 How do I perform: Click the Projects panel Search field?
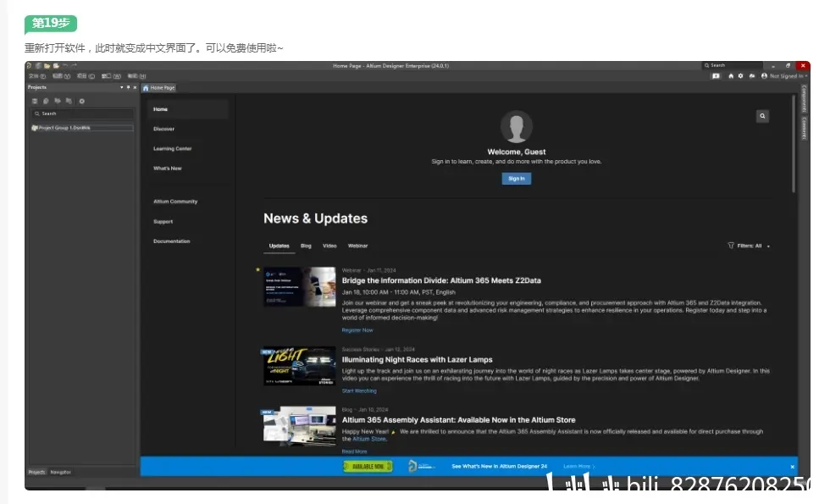(x=82, y=114)
